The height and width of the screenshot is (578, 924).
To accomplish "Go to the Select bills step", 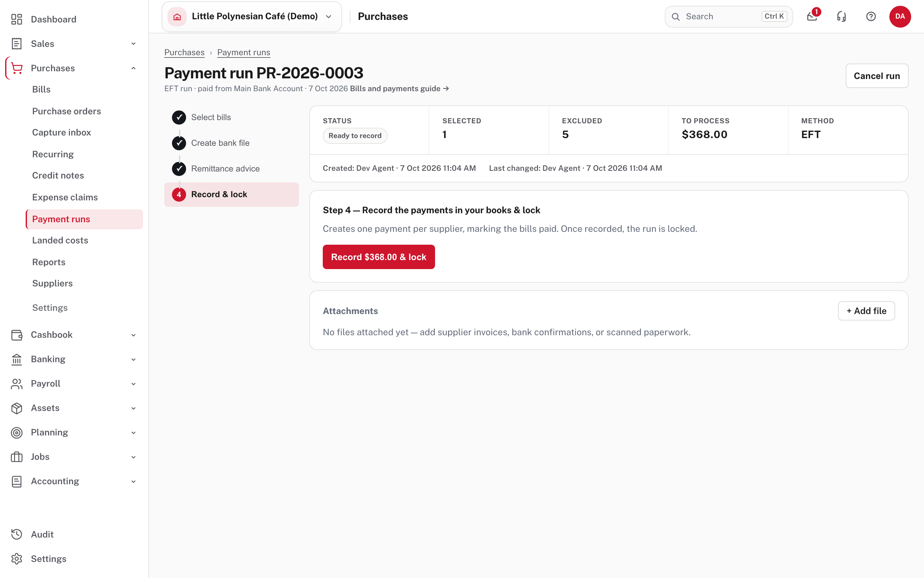I will click(x=231, y=117).
